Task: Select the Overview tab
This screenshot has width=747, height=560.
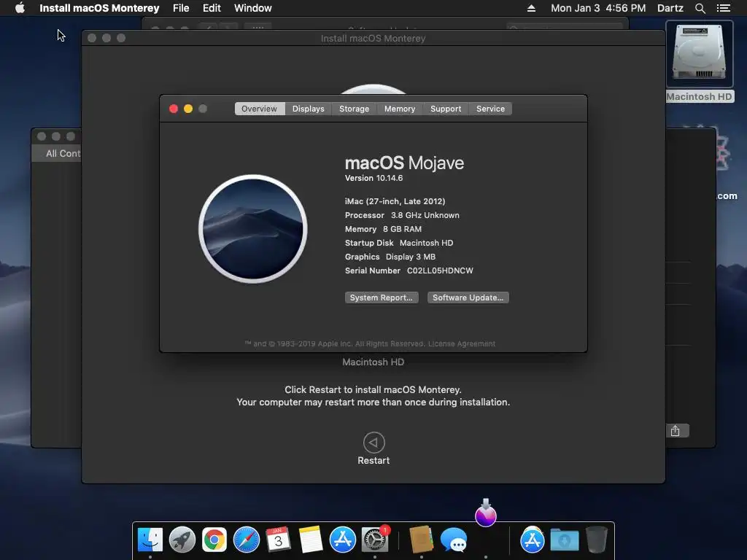Action: pos(259,109)
